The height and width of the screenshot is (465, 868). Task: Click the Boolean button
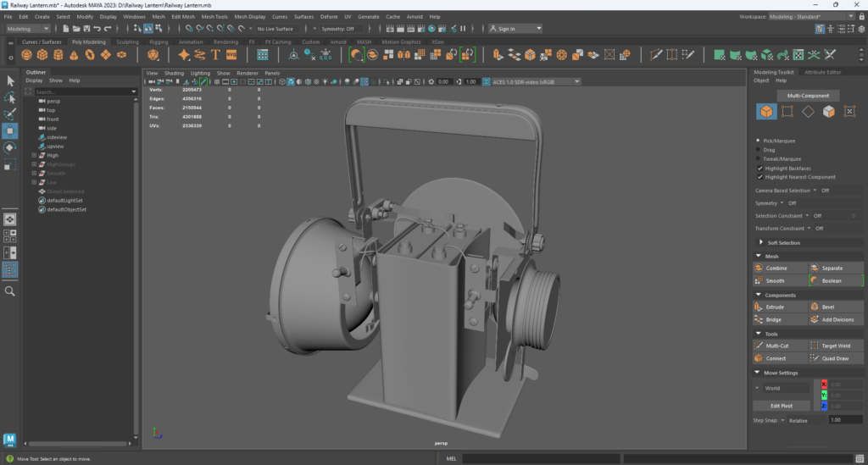coord(836,281)
